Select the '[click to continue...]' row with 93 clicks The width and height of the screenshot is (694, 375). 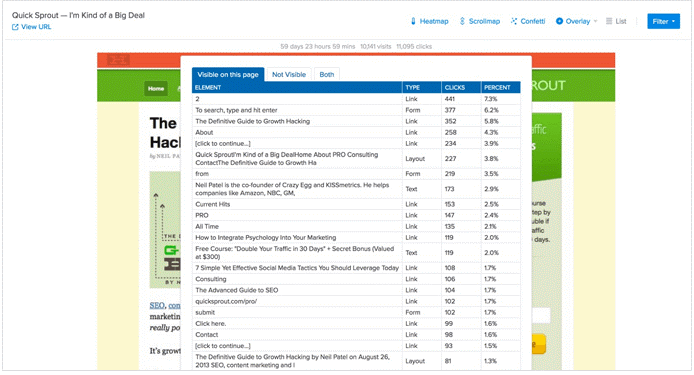pos(356,346)
